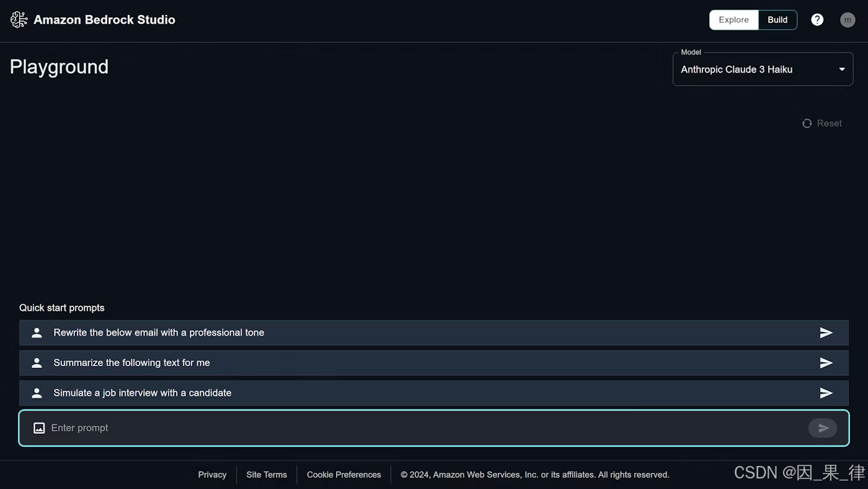Open the help icon in the top bar
Viewport: 868px width, 489px height.
tap(817, 19)
